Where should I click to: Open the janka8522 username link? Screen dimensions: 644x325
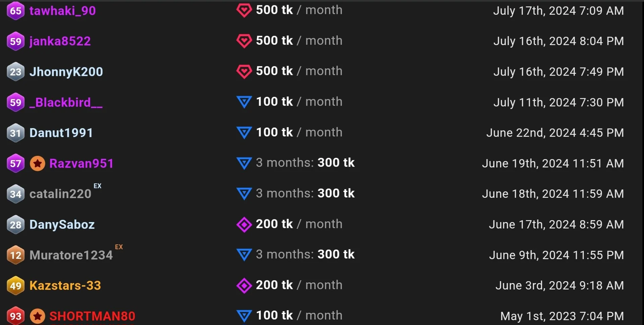click(60, 41)
